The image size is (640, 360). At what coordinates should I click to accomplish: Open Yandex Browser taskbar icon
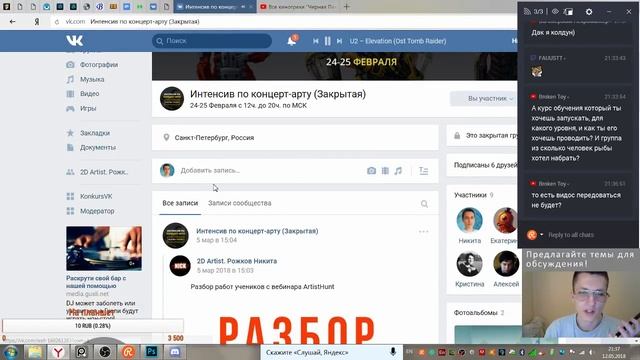tap(58, 352)
